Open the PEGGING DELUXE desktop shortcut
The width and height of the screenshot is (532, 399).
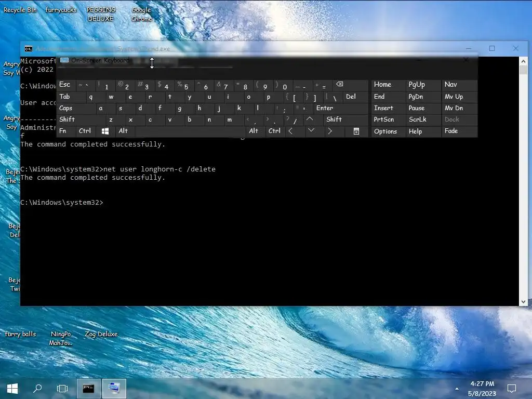point(101,14)
